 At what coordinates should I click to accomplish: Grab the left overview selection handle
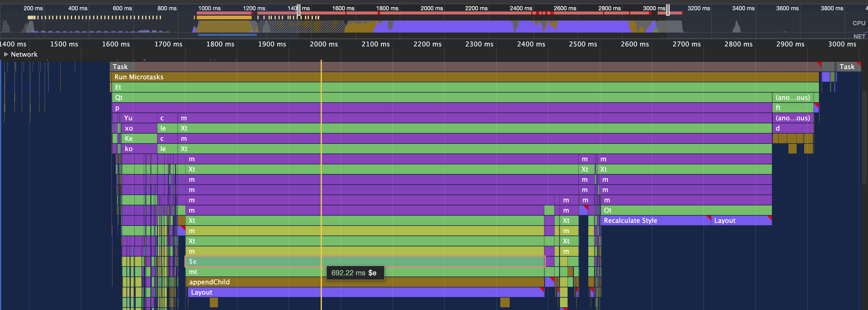(x=299, y=10)
